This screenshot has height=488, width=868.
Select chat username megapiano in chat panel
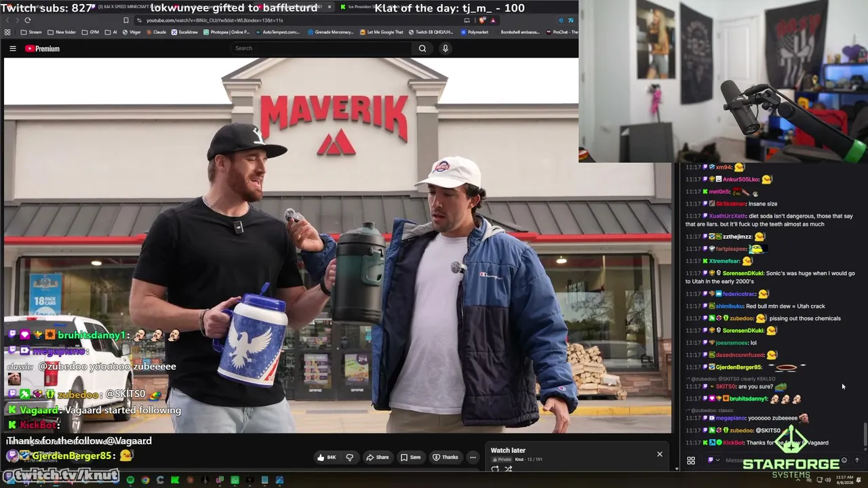[731, 418]
